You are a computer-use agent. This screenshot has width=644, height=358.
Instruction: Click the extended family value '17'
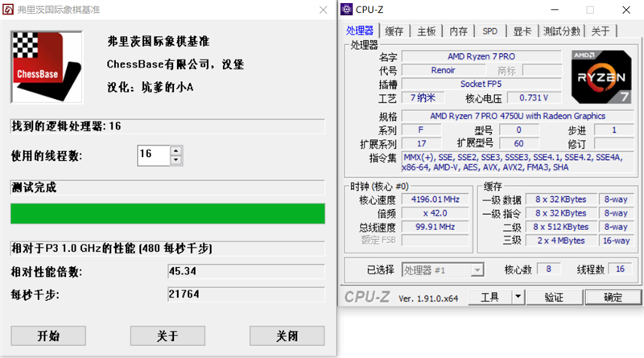click(x=422, y=144)
